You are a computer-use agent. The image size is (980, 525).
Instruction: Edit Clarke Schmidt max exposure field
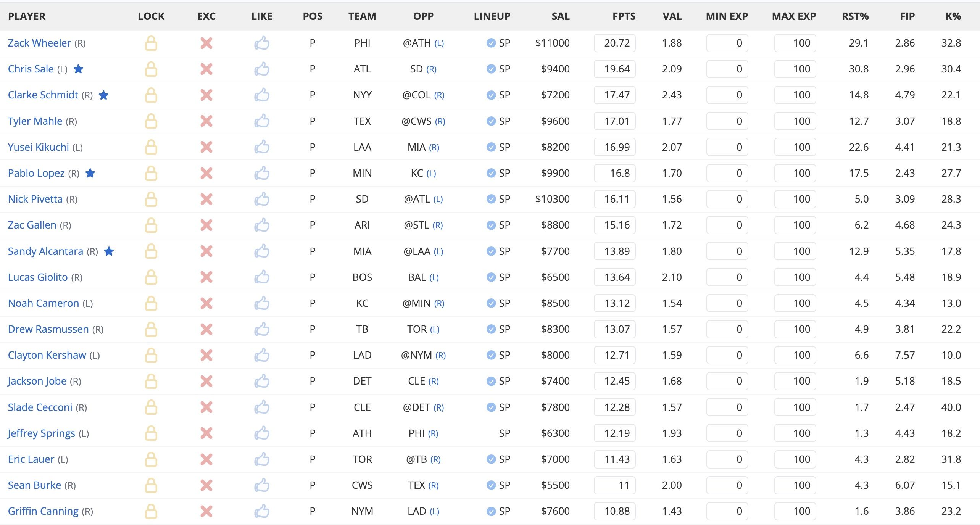(795, 95)
